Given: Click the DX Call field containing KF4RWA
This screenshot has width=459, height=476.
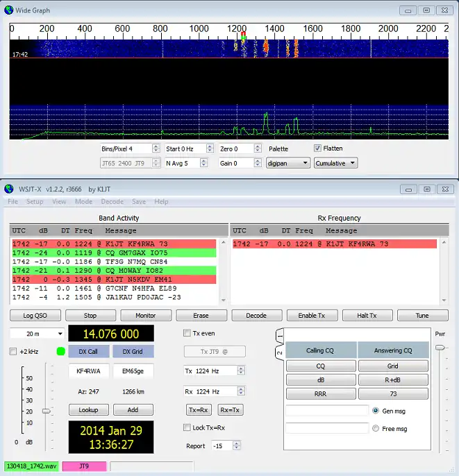Looking at the screenshot, I should pyautogui.click(x=88, y=371).
